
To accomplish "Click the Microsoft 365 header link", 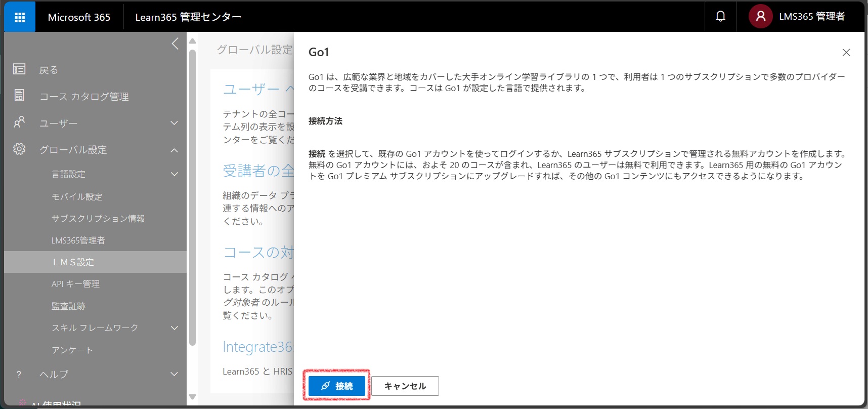I will (79, 17).
